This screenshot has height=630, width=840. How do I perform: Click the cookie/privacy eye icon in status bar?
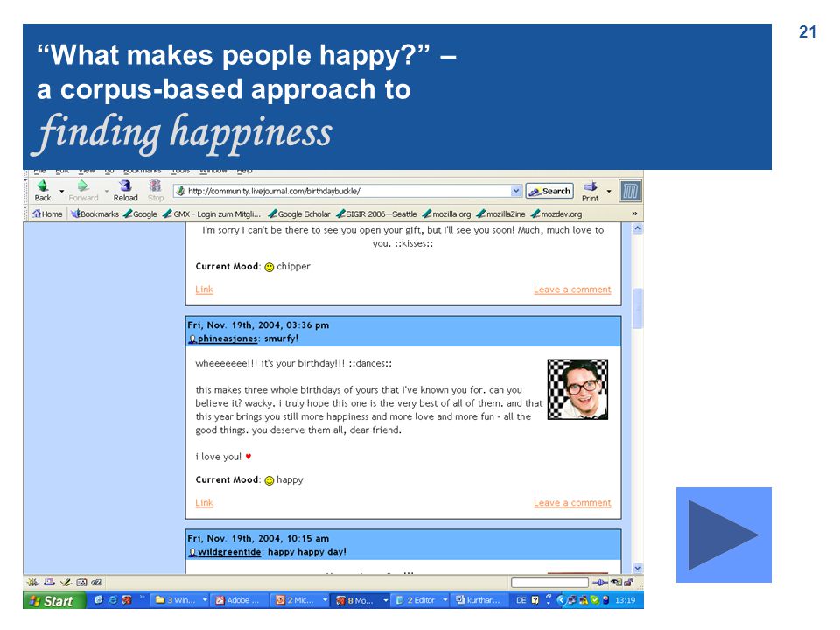pos(616,583)
